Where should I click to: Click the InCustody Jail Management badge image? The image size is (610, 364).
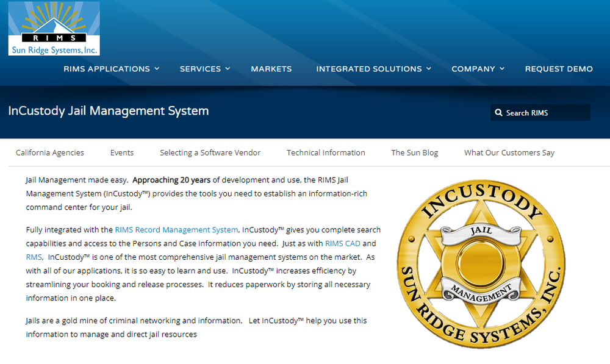(481, 263)
